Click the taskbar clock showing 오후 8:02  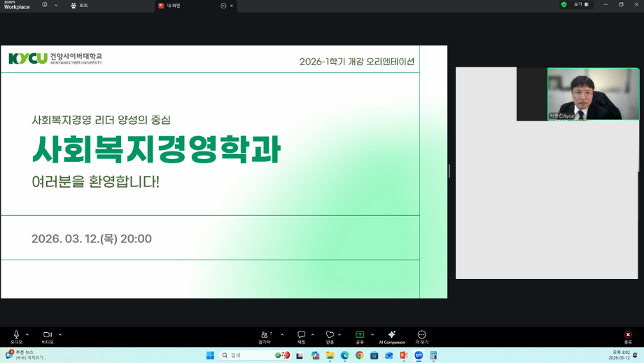tap(619, 355)
